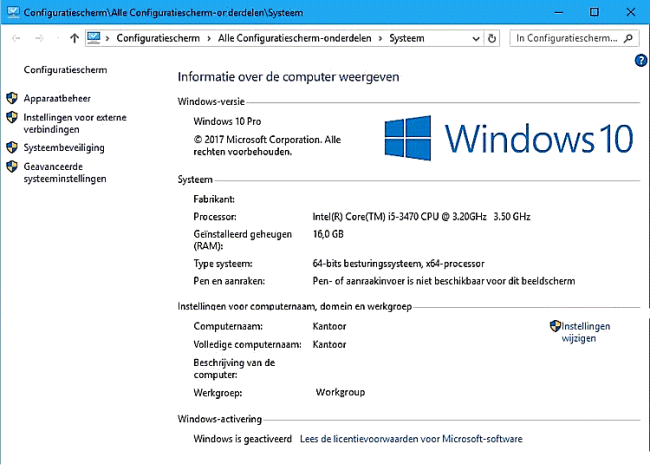The image size is (650, 465).
Task: Open Configuratiescherm home link in sidebar
Action: coord(65,70)
